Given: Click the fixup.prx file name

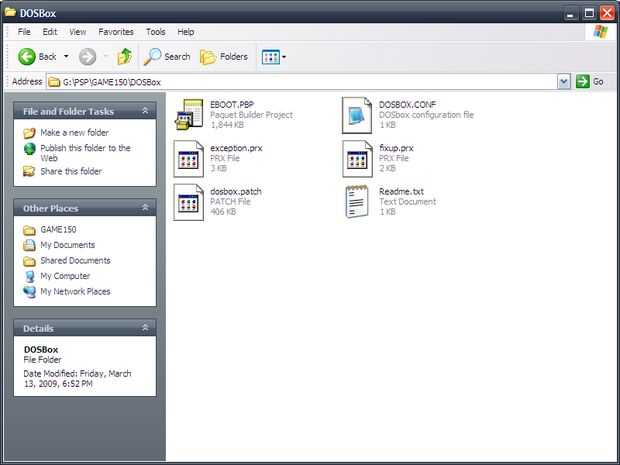Looking at the screenshot, I should click(396, 148).
